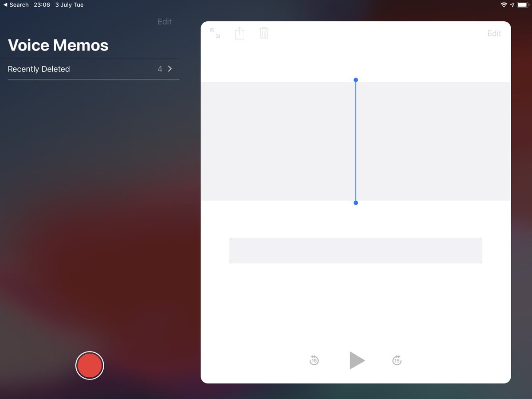Tap the Wi-Fi status icon
Screen dimensions: 532x399
[x=504, y=5]
